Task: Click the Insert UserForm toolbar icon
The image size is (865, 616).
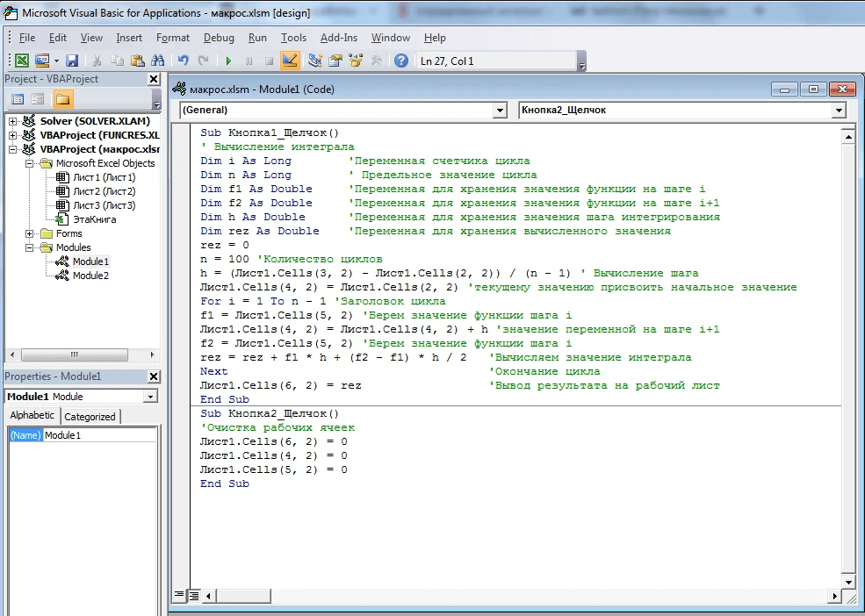Action: [42, 61]
